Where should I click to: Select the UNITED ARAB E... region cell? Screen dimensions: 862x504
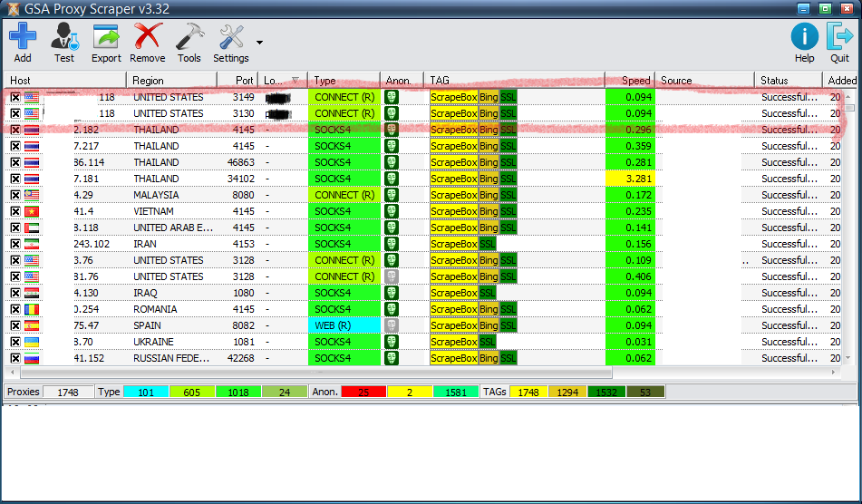pyautogui.click(x=173, y=228)
